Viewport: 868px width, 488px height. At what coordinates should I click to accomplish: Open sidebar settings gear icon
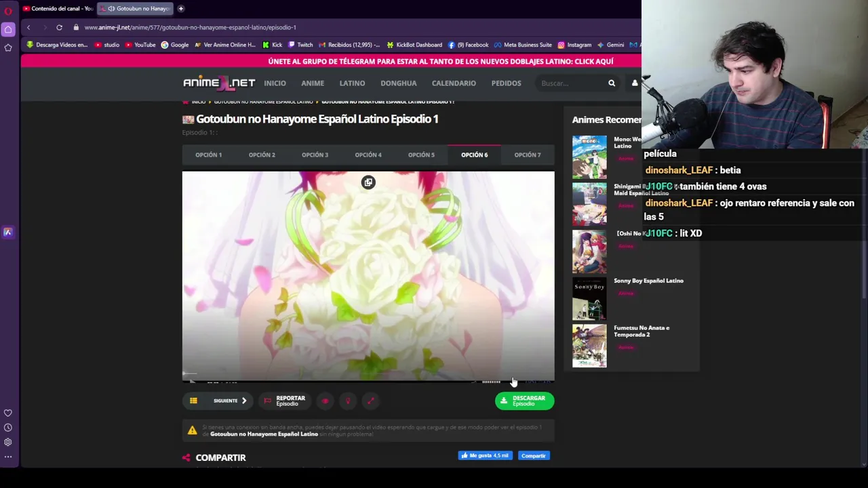coord(8,442)
